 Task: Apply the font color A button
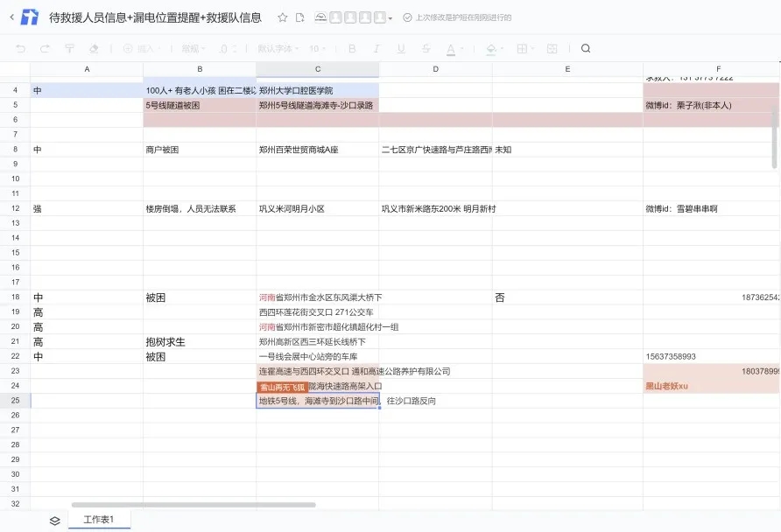click(x=451, y=49)
